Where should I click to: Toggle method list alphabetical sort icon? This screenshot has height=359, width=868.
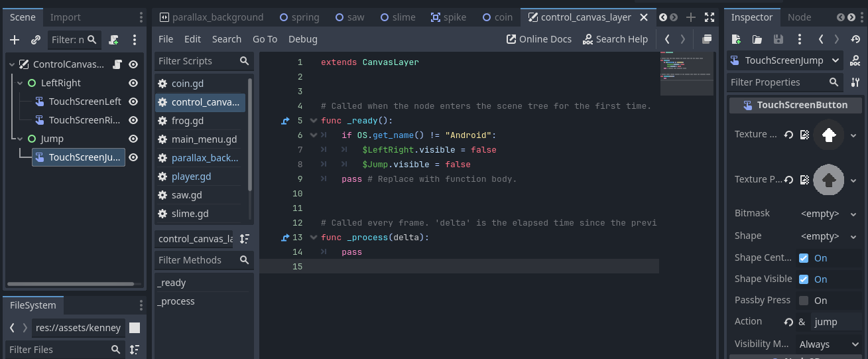click(x=245, y=239)
